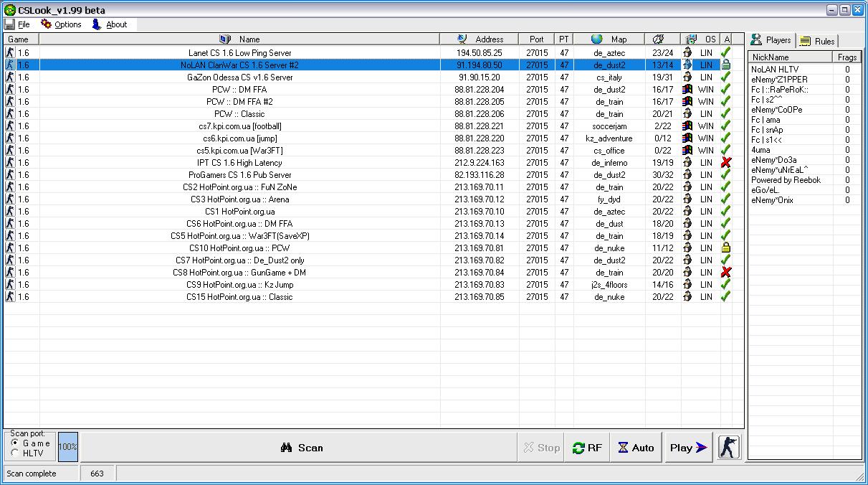Viewport: 868px width, 485px height.
Task: Click the red X status of IPT server
Action: (x=725, y=163)
